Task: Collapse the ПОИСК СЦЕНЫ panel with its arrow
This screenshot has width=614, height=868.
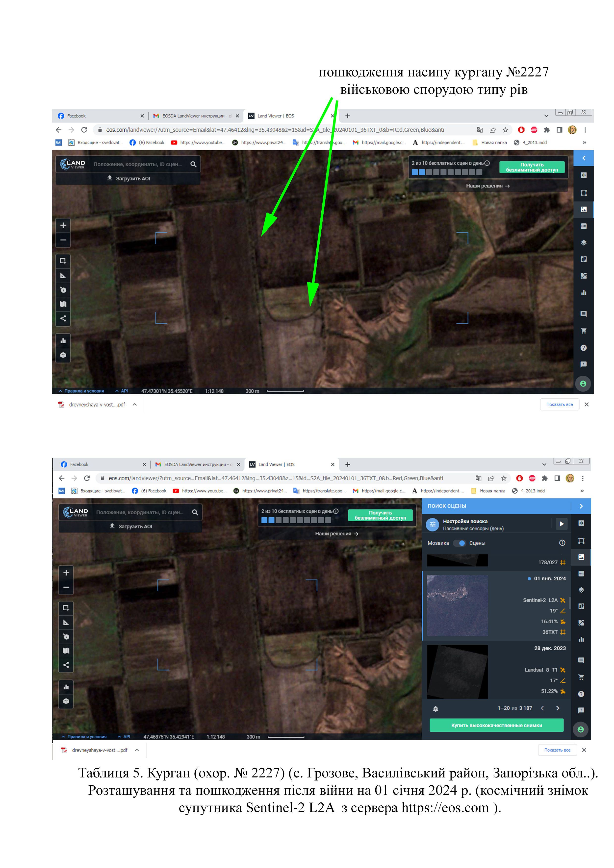Action: pyautogui.click(x=581, y=506)
